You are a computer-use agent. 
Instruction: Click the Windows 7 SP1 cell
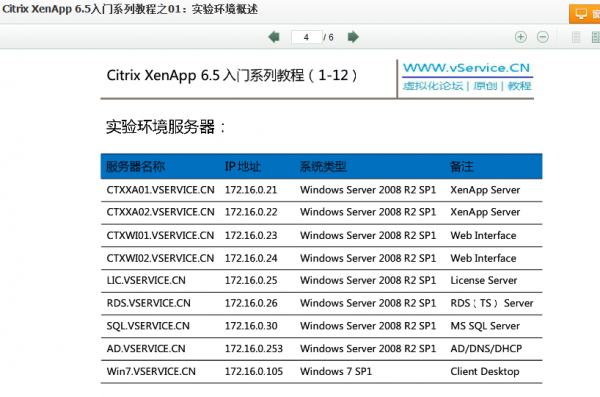336,371
